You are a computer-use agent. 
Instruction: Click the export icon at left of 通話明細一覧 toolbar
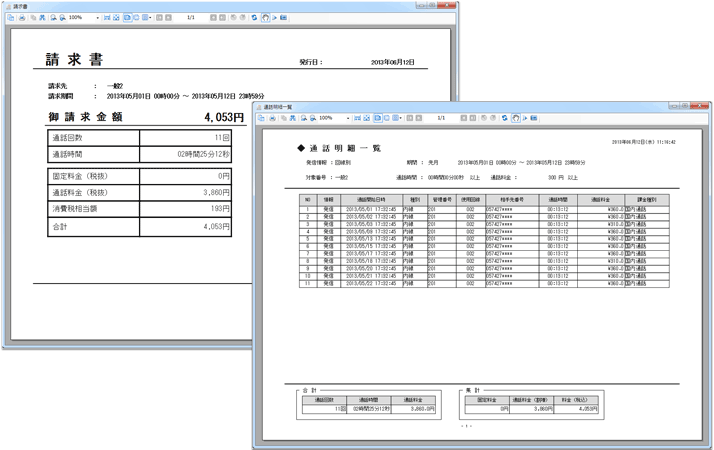262,118
